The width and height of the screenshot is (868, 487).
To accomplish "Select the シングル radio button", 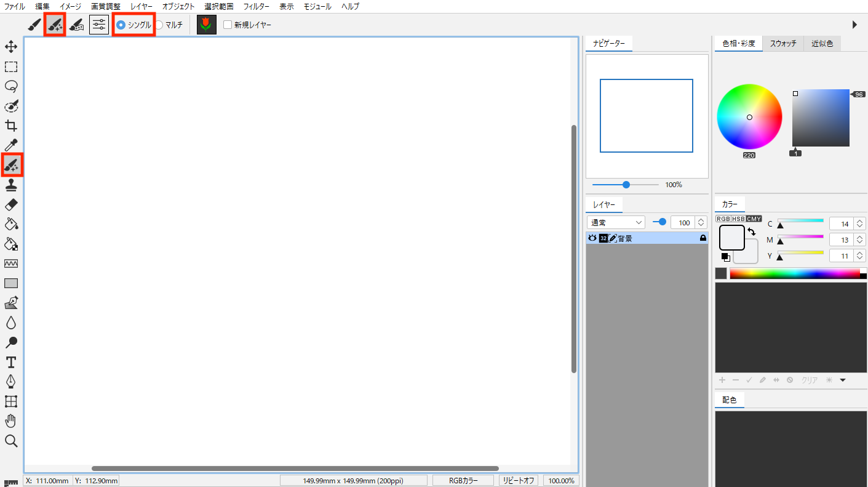I will pos(121,25).
